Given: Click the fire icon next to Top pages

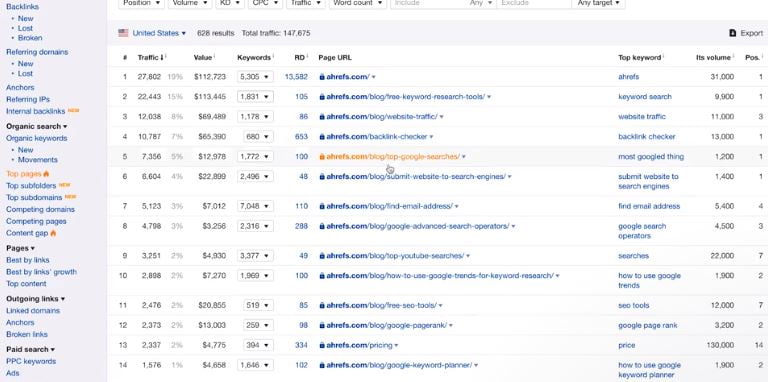Looking at the screenshot, I should (x=46, y=173).
